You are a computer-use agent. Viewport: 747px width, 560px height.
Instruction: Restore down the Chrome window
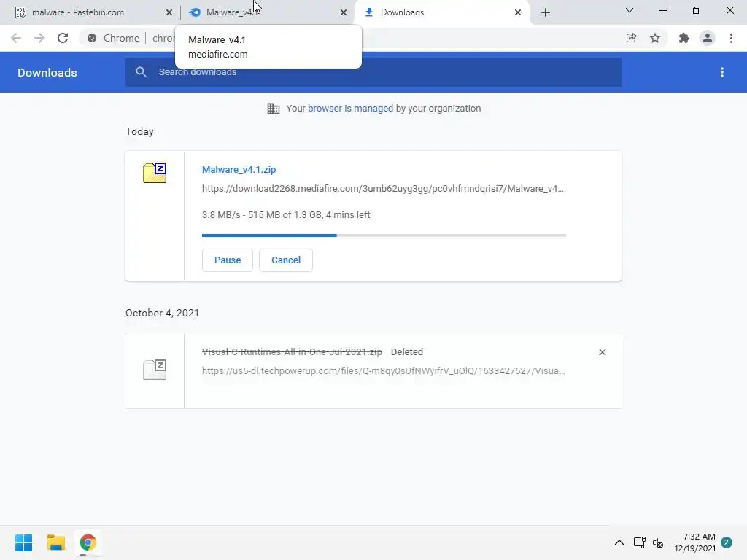point(697,10)
